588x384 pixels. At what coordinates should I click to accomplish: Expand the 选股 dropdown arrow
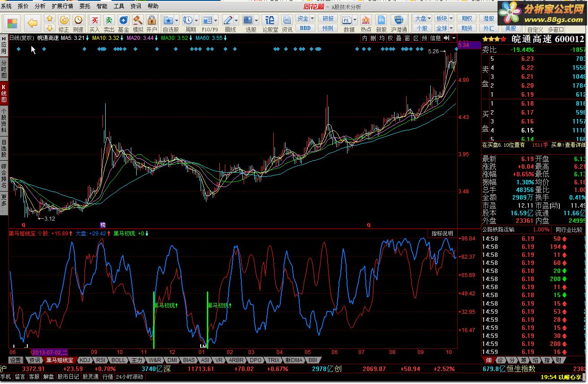pos(256,20)
